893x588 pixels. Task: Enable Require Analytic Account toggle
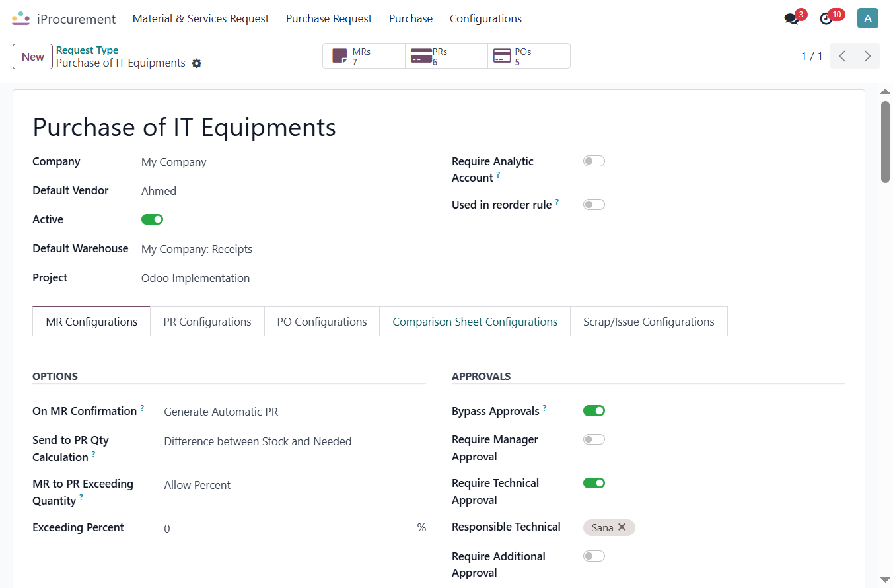click(594, 161)
